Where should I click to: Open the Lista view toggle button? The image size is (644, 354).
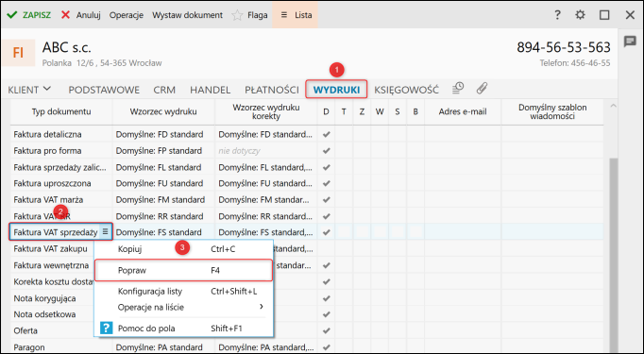click(x=295, y=15)
